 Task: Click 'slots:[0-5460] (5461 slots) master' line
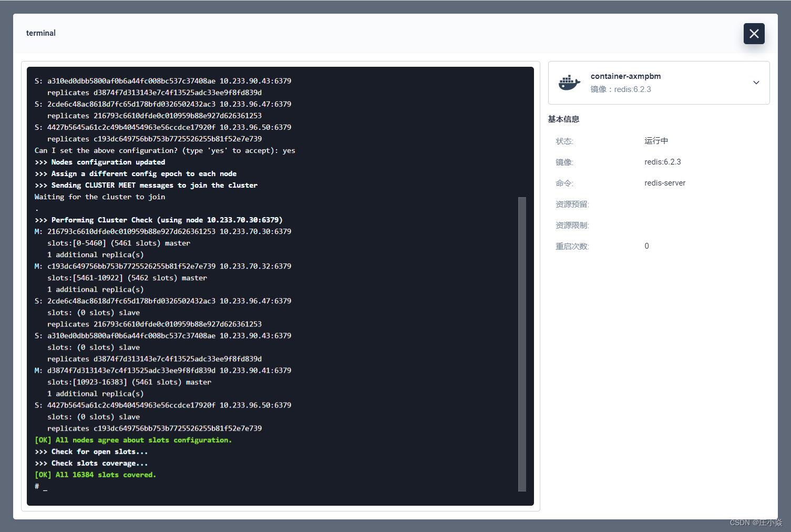pos(118,243)
